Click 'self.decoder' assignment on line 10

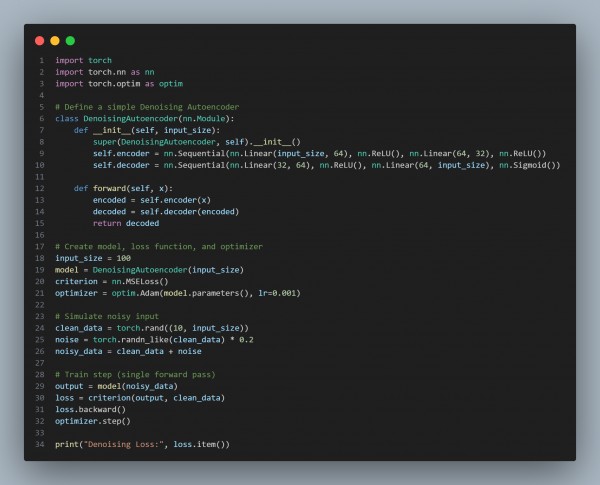[326, 165]
